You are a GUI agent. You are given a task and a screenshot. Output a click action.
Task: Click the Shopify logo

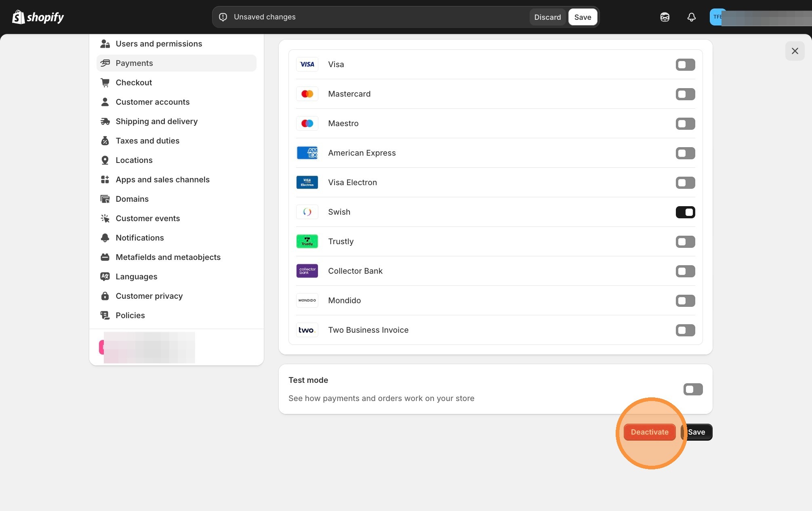click(x=38, y=17)
